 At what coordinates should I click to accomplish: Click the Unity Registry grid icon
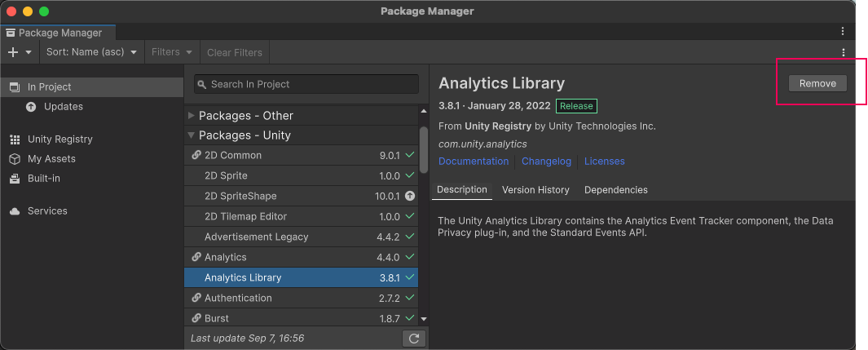tap(15, 140)
